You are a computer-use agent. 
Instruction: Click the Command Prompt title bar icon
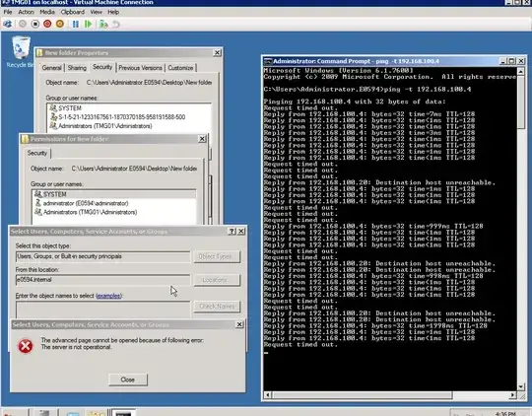click(x=268, y=61)
